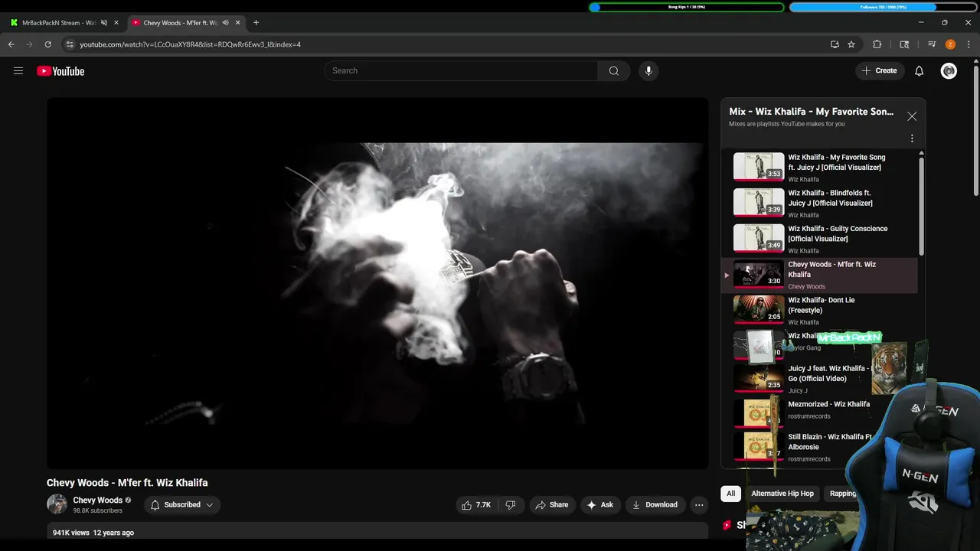Image resolution: width=980 pixels, height=551 pixels.
Task: Select Alternative Hip Hop filter chip
Action: pos(782,494)
